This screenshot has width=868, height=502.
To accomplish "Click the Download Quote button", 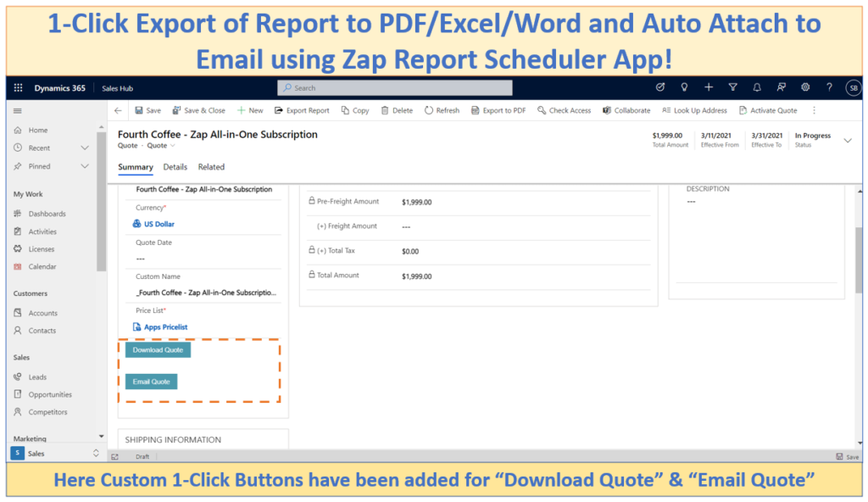I will pos(158,349).
